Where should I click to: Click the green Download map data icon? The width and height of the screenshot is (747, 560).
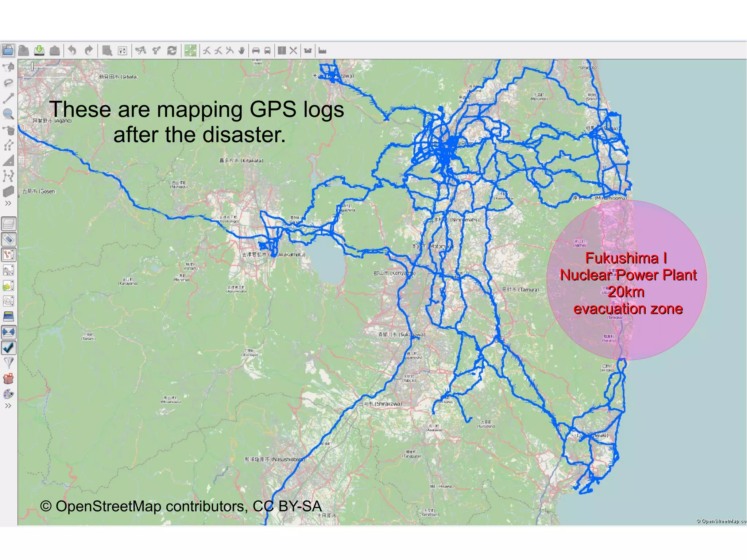pyautogui.click(x=39, y=50)
